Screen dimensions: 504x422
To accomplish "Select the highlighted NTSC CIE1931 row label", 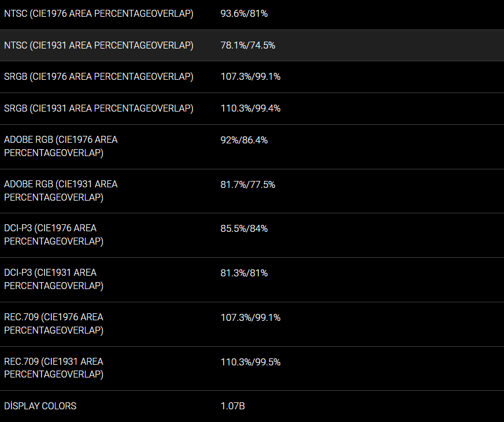I will 99,45.
